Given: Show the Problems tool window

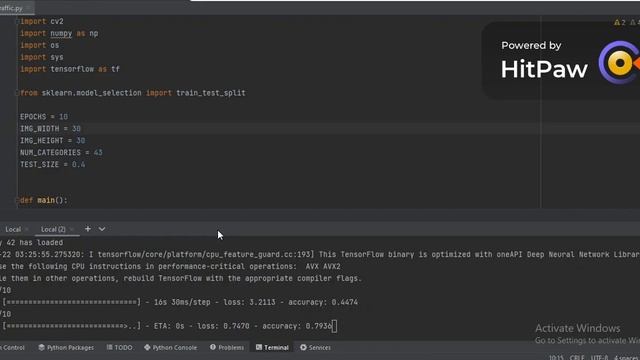Looking at the screenshot, I should click(227, 348).
